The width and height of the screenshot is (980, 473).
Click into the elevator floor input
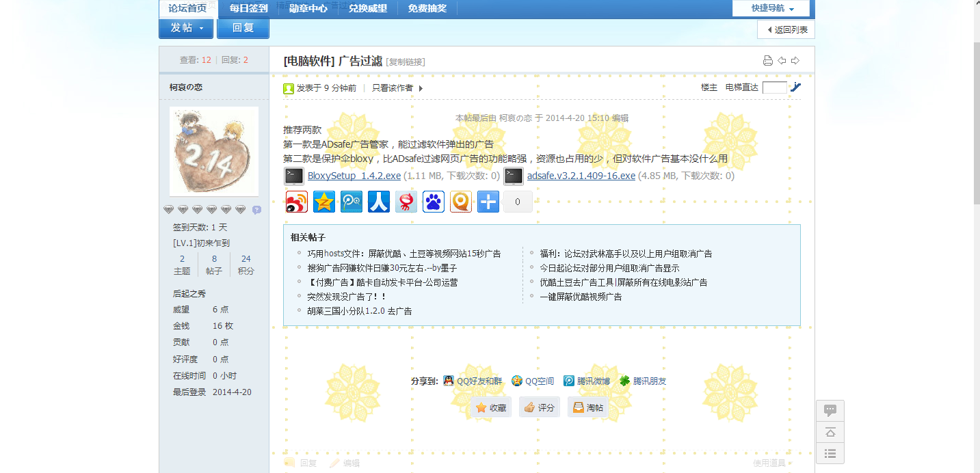(774, 87)
